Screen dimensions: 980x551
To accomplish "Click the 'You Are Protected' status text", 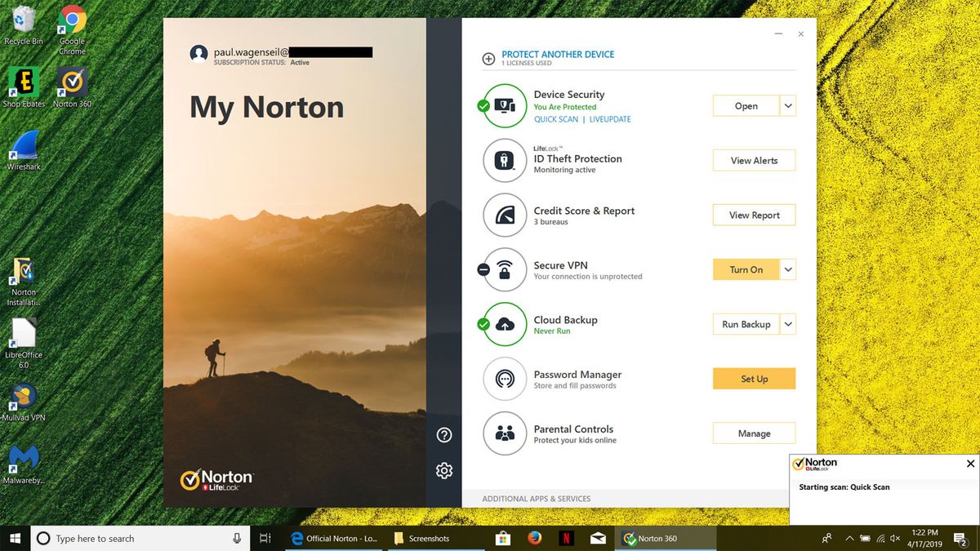I will click(565, 107).
